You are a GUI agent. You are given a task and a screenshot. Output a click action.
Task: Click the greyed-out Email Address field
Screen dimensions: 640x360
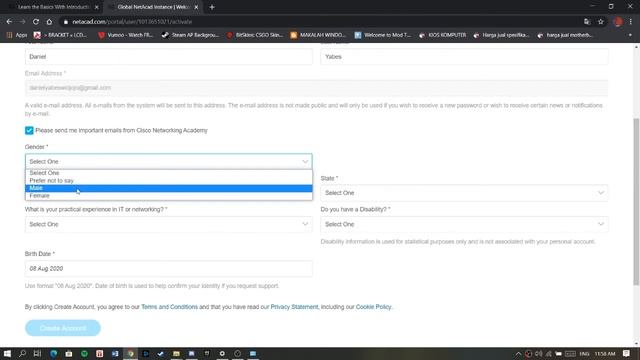pyautogui.click(x=316, y=88)
